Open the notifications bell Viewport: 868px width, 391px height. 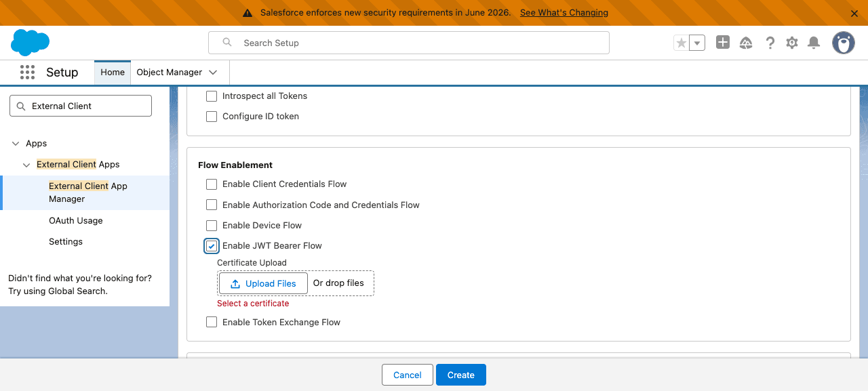814,43
